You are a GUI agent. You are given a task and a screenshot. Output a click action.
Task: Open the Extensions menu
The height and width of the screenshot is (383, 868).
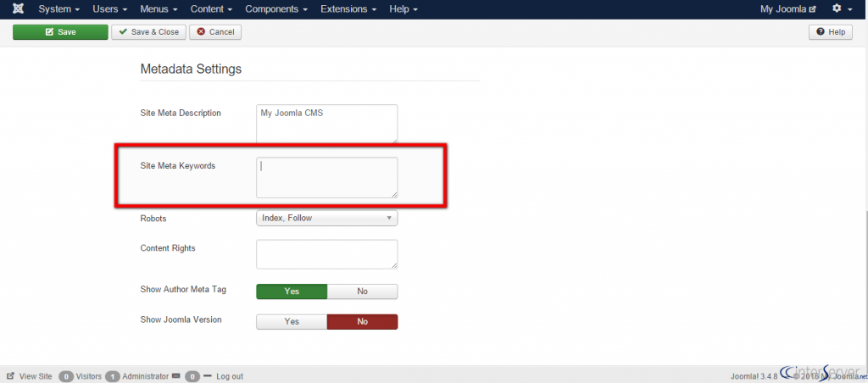[348, 9]
